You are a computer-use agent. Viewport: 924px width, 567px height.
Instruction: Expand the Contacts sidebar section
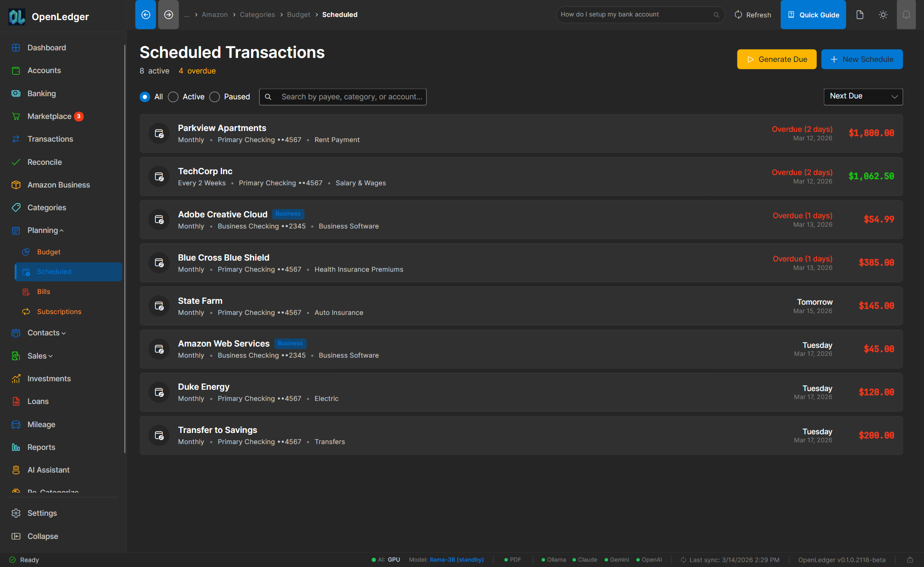pyautogui.click(x=43, y=333)
